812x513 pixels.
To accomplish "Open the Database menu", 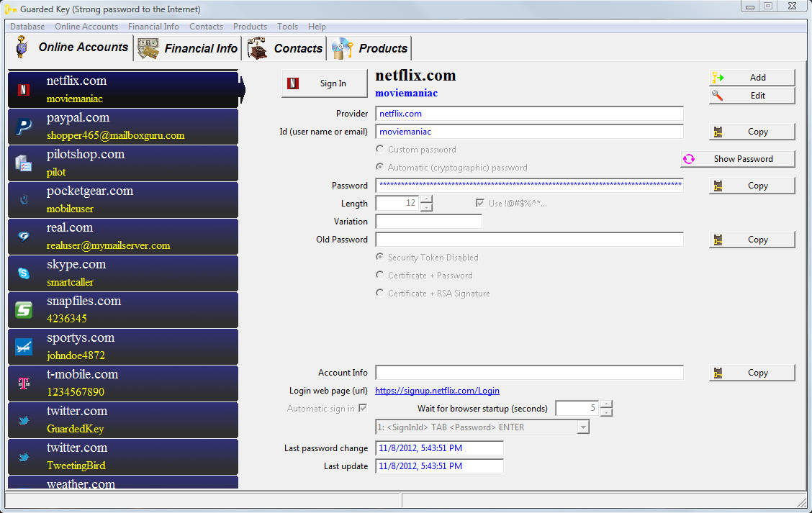I will click(27, 27).
